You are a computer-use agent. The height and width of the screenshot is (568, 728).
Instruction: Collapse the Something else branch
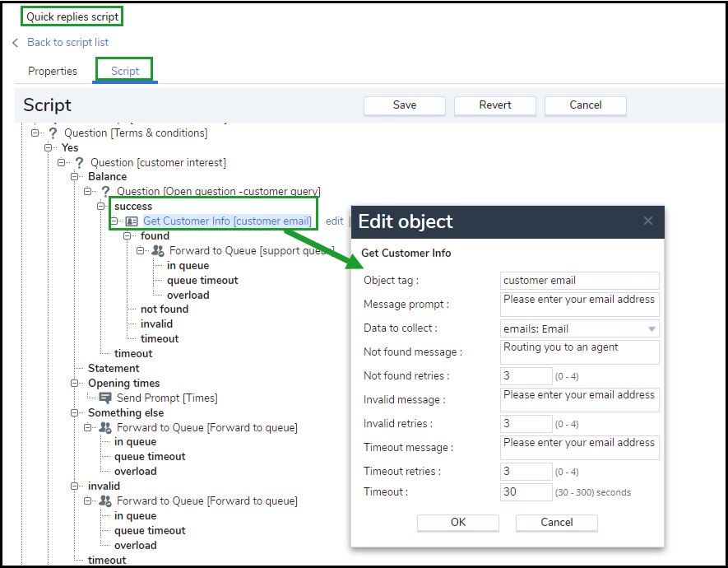(x=74, y=413)
